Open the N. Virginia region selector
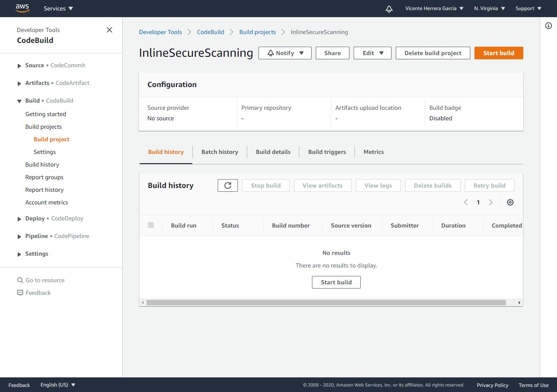Image resolution: width=557 pixels, height=392 pixels. point(489,8)
